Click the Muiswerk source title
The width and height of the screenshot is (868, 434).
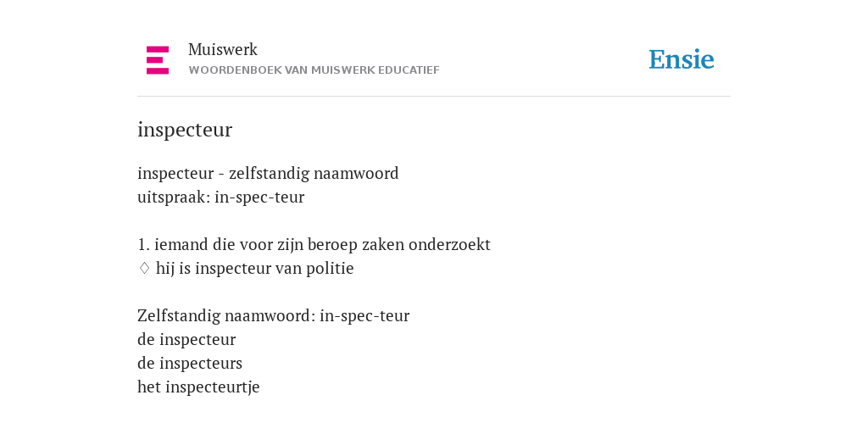(x=223, y=50)
